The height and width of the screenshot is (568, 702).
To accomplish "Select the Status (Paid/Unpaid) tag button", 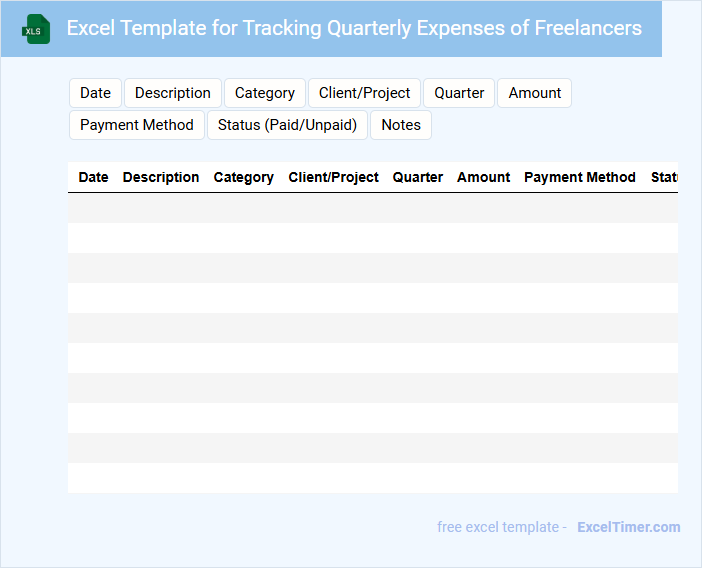I will pos(287,125).
